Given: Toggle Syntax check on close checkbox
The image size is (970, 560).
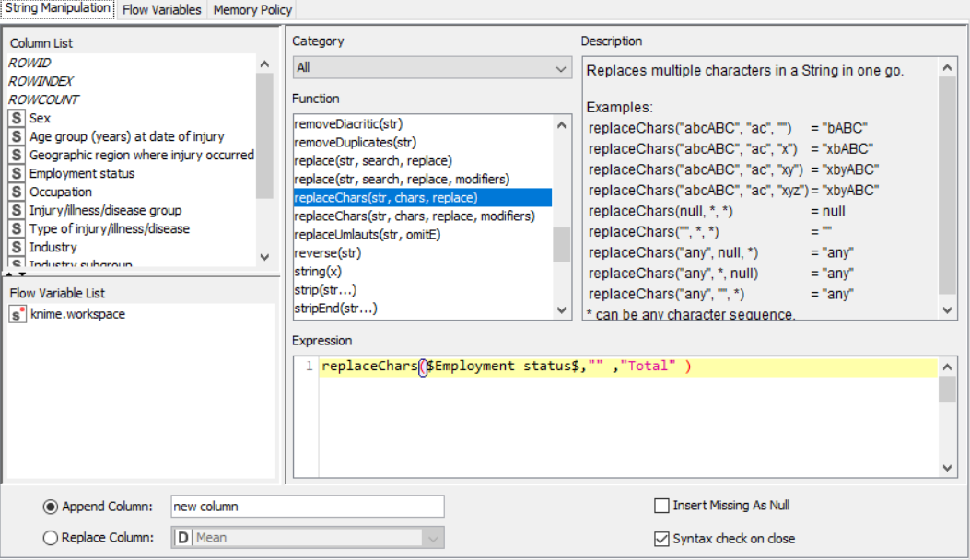Looking at the screenshot, I should pyautogui.click(x=661, y=539).
